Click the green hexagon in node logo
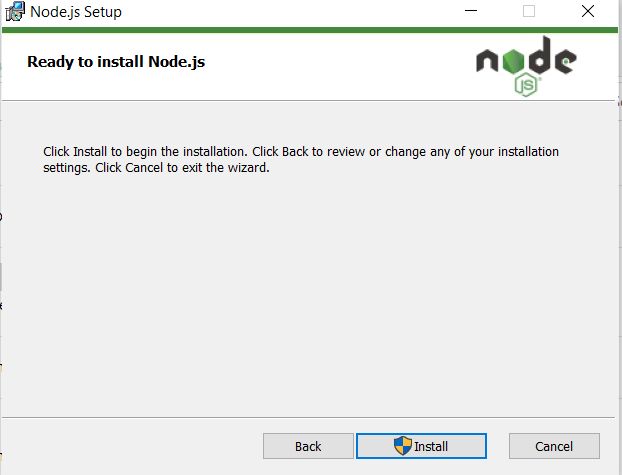This screenshot has height=475, width=622. coord(513,61)
